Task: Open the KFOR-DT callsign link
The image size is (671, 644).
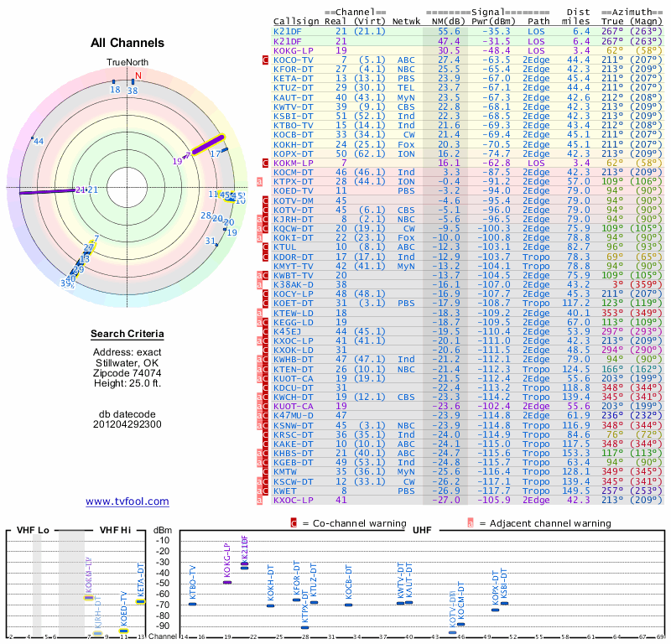Action: pyautogui.click(x=294, y=69)
